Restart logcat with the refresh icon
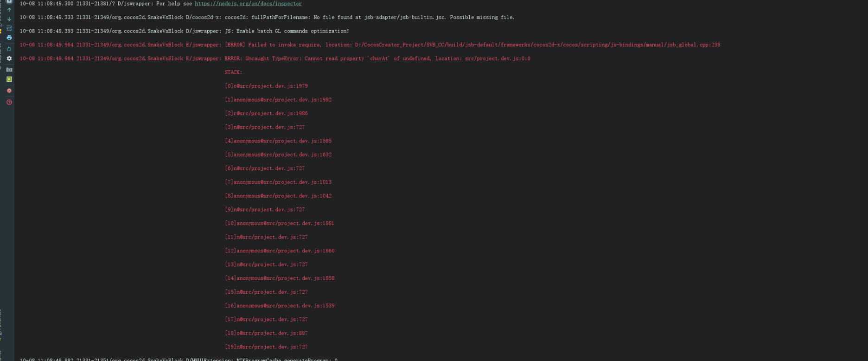Image resolution: width=868 pixels, height=361 pixels. click(x=9, y=49)
